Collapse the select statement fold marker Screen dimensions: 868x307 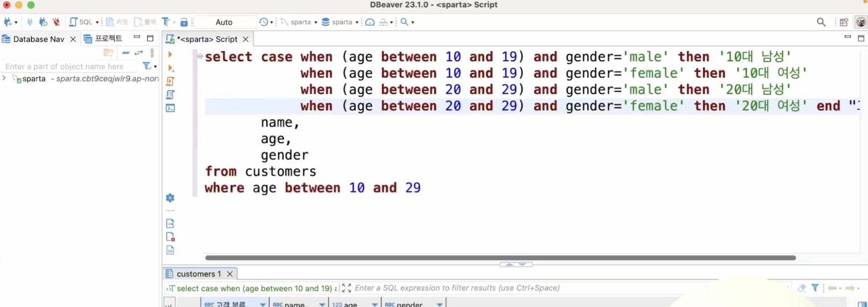[x=200, y=56]
